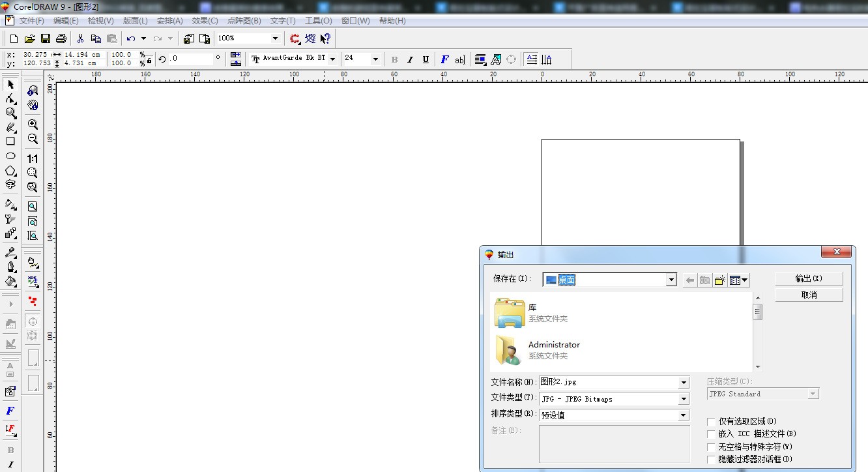Toggle Underline text formatting button
The image size is (868, 472).
(x=426, y=59)
